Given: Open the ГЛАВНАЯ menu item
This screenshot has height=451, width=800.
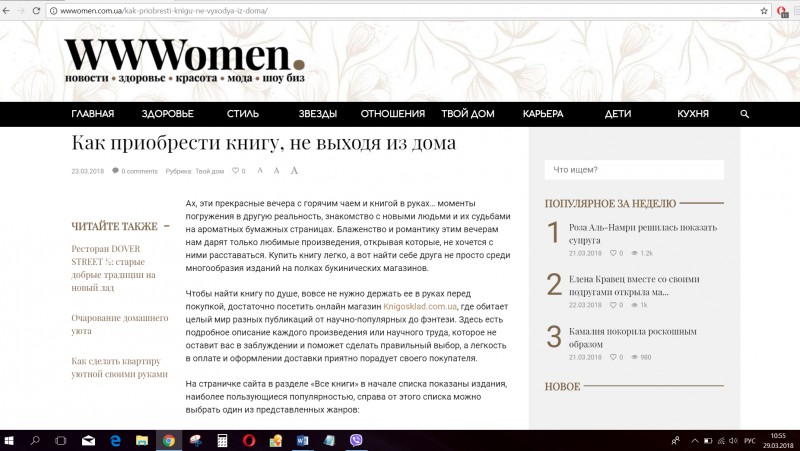Looking at the screenshot, I should pyautogui.click(x=93, y=114).
